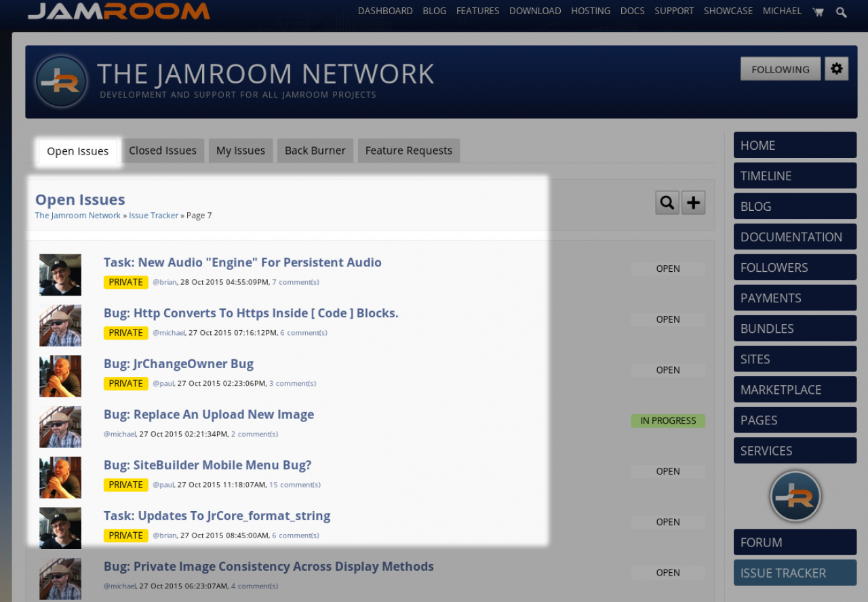Viewport: 868px width, 602px height.
Task: Go to Issue Tracker in the sidebar
Action: [x=795, y=573]
